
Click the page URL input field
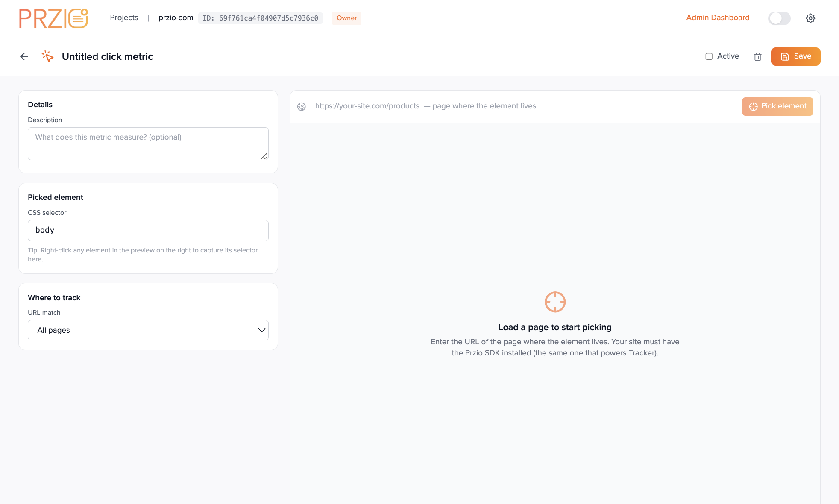(523, 106)
